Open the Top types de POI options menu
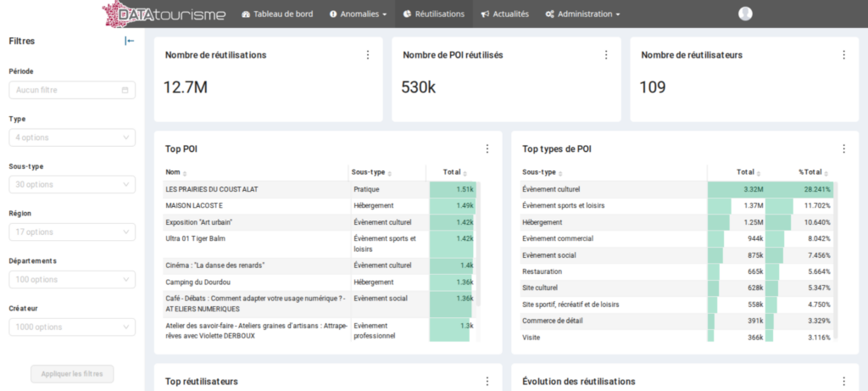The height and width of the screenshot is (391, 868). 843,149
